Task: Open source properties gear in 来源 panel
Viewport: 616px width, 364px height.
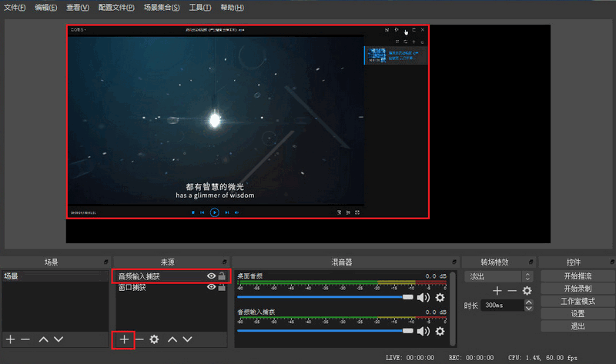Action: click(154, 339)
